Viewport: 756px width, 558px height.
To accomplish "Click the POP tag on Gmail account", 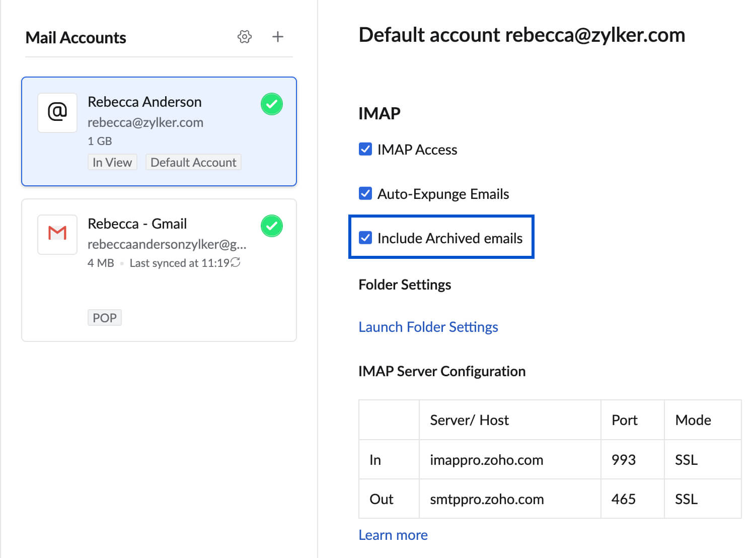I will [104, 318].
